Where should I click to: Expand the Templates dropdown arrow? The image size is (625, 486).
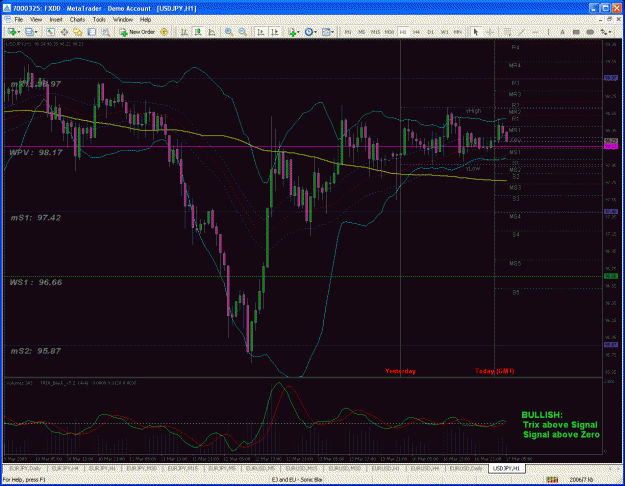(332, 32)
